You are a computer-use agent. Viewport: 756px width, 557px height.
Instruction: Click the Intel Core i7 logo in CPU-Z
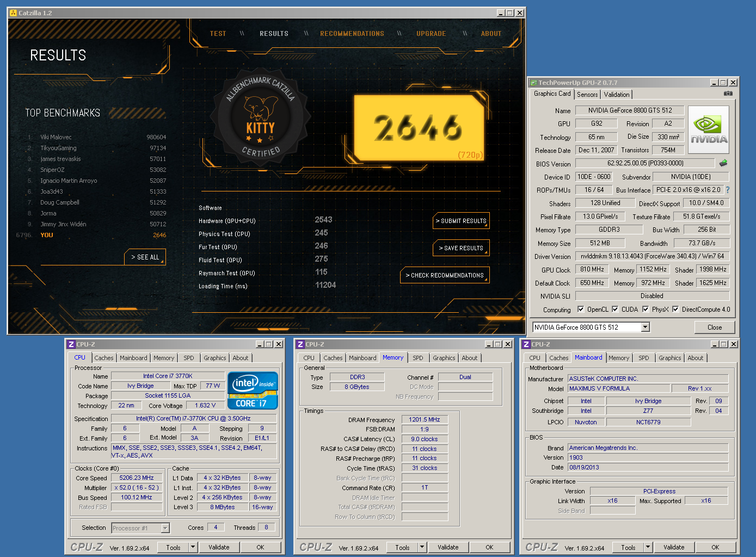253,390
